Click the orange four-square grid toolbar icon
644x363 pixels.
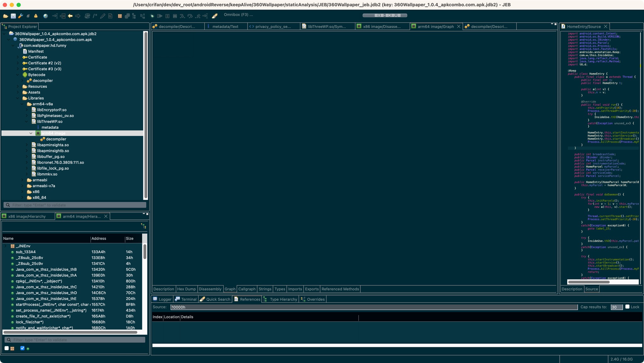[x=120, y=16]
